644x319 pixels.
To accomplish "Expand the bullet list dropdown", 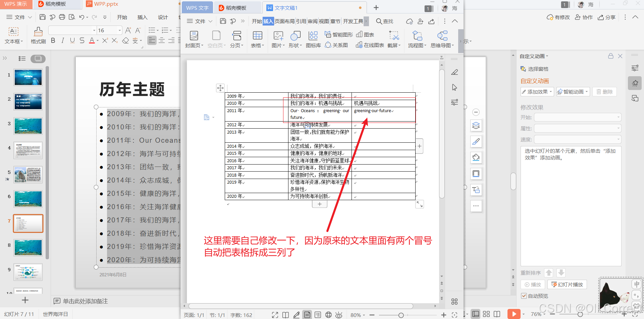I will [x=157, y=30].
